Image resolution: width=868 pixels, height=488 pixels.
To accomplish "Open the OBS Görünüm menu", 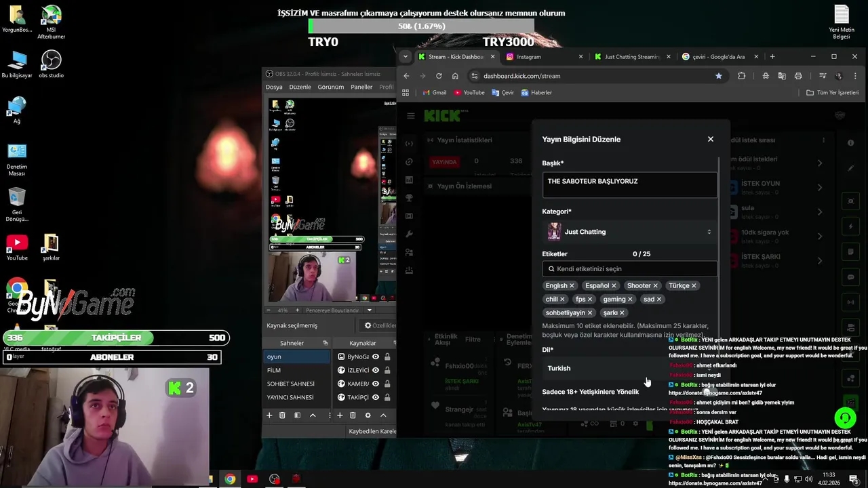I will (331, 87).
